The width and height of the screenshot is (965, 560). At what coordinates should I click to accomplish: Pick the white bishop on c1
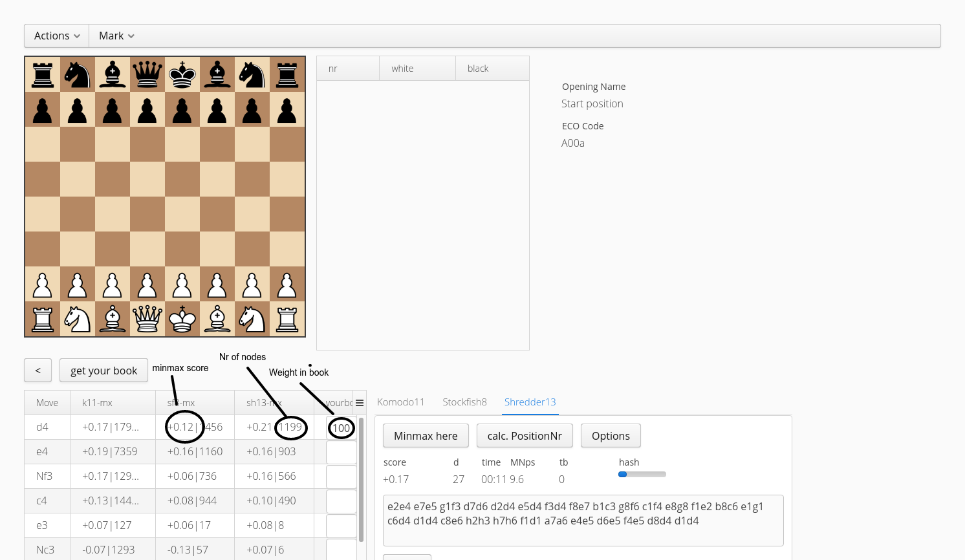coord(113,319)
